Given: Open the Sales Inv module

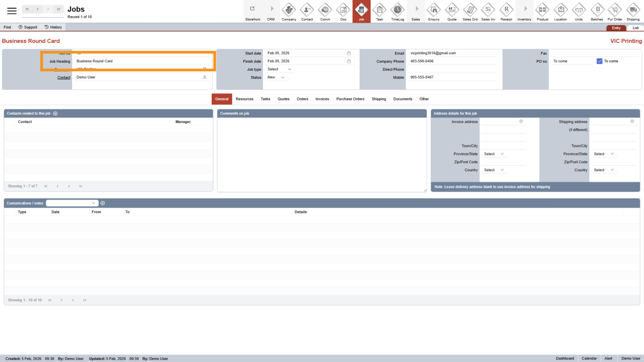Looking at the screenshot, I should pos(488,11).
